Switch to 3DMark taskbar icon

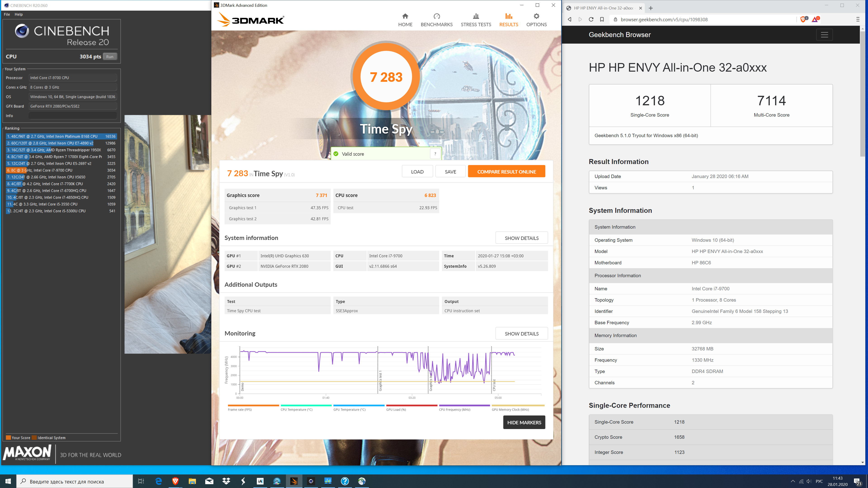(x=294, y=481)
